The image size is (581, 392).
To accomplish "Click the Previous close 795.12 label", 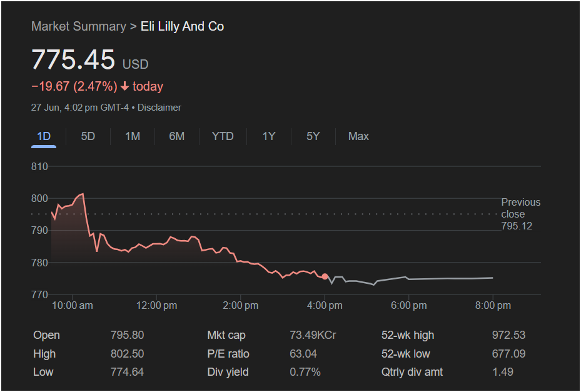I will [520, 214].
